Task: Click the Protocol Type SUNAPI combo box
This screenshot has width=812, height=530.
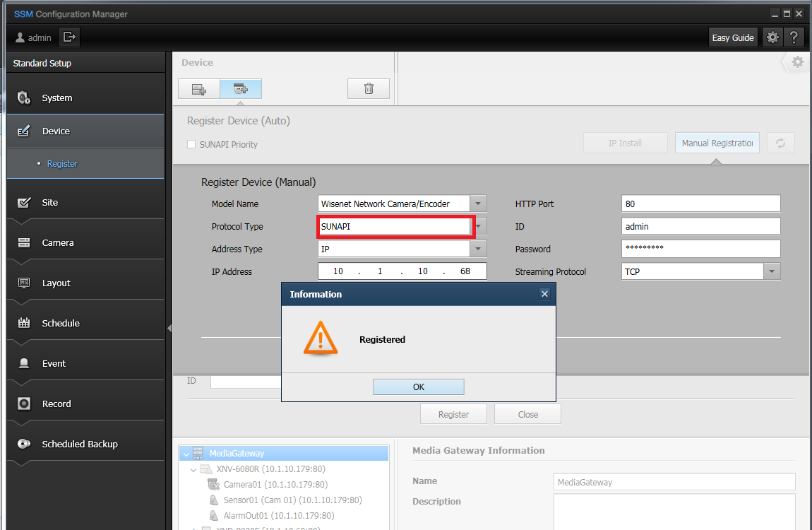Action: pyautogui.click(x=395, y=226)
